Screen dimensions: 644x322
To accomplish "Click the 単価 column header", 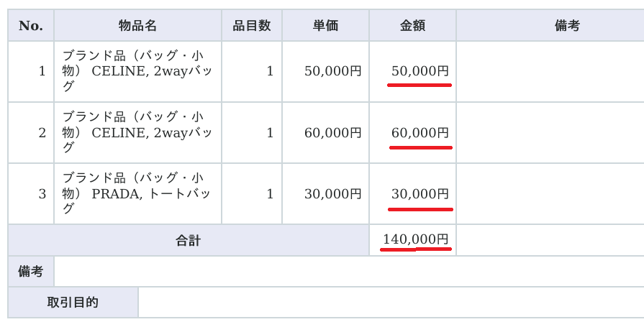I will [x=325, y=26].
